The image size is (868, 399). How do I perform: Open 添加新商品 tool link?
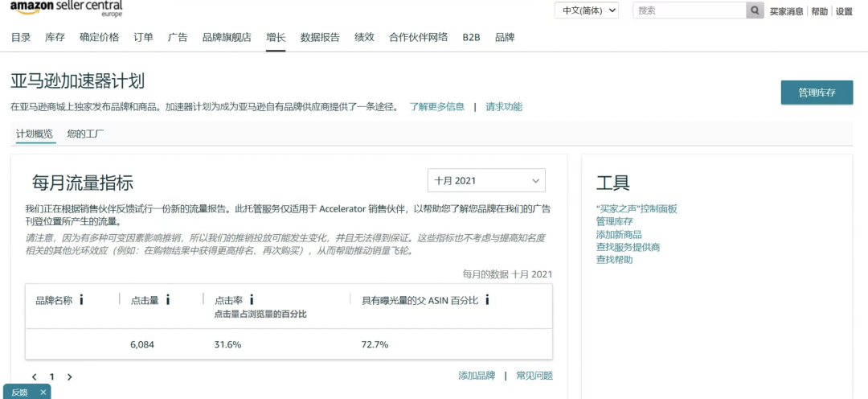click(619, 234)
